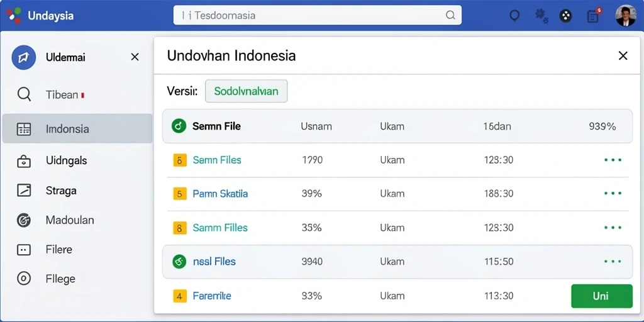Click the green icon beside Semn File
Image resolution: width=644 pixels, height=322 pixels.
[179, 126]
